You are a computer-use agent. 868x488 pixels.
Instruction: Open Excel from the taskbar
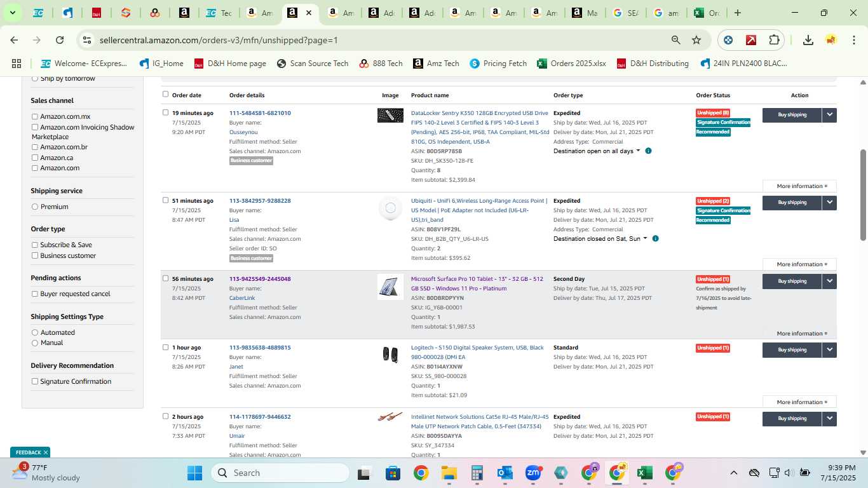(645, 473)
